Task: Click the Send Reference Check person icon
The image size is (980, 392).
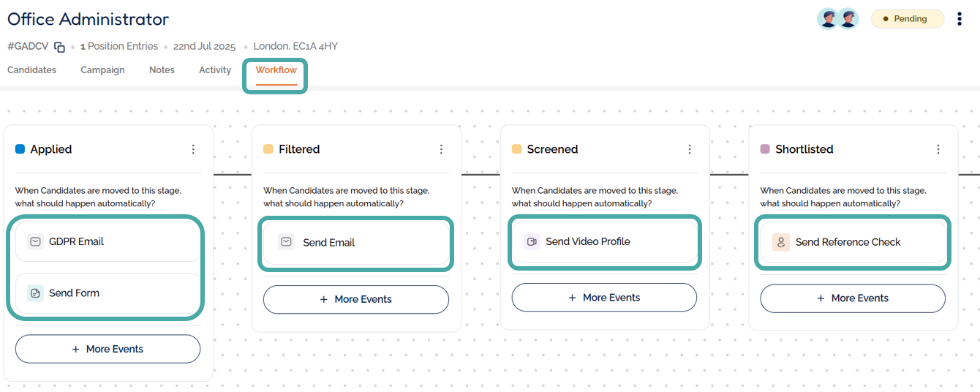Action: [781, 242]
